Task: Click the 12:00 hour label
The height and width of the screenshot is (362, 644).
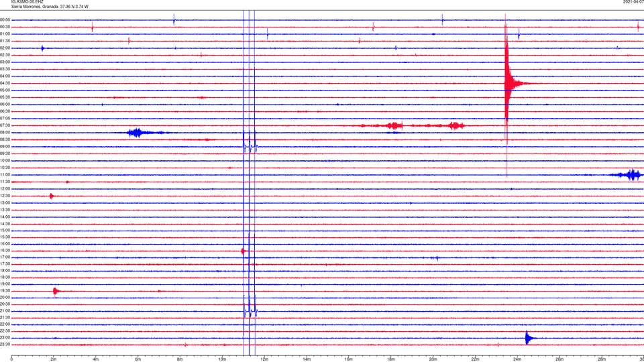Action: point(5,189)
